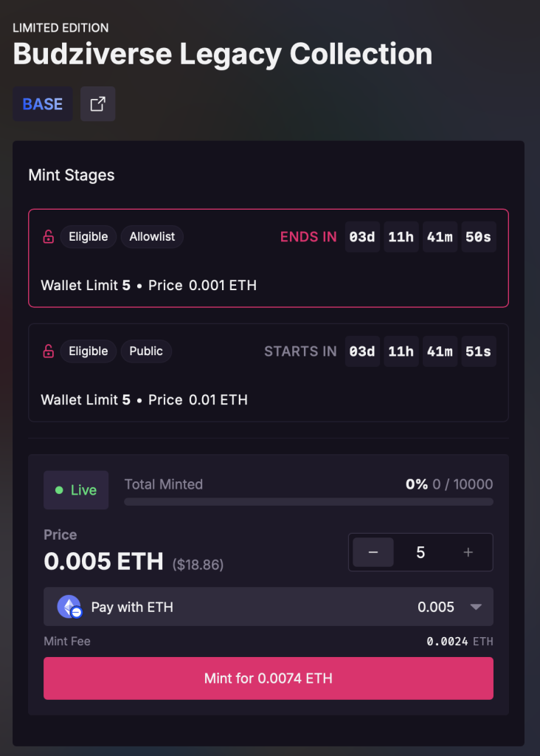Increase mint quantity with plus button
The width and height of the screenshot is (540, 756).
coord(468,552)
